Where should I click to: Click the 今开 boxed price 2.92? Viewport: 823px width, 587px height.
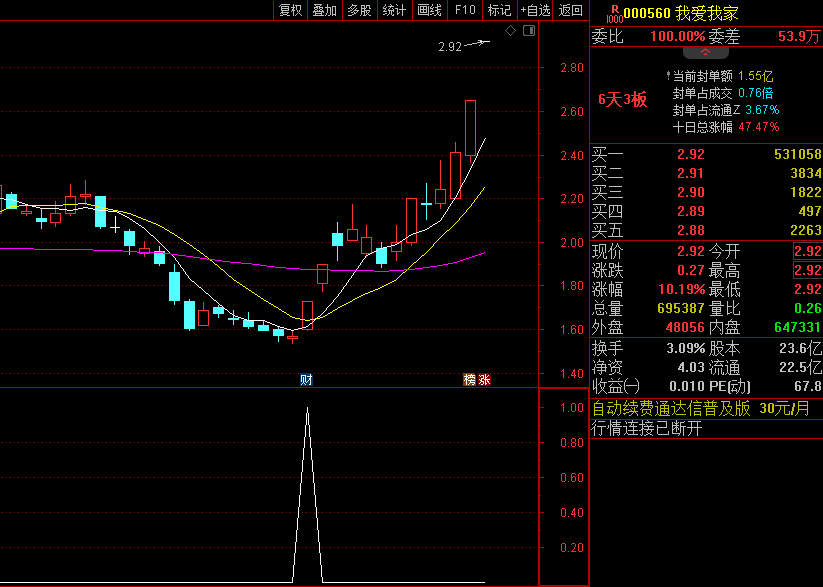pyautogui.click(x=807, y=251)
